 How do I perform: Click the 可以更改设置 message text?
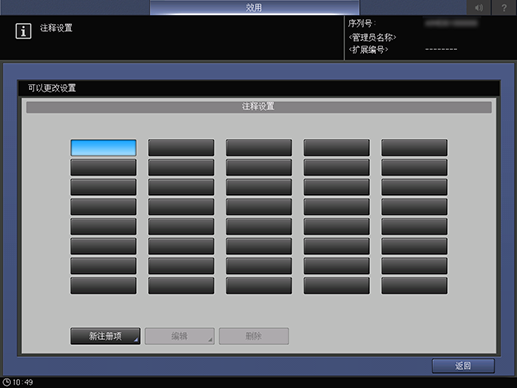point(52,88)
